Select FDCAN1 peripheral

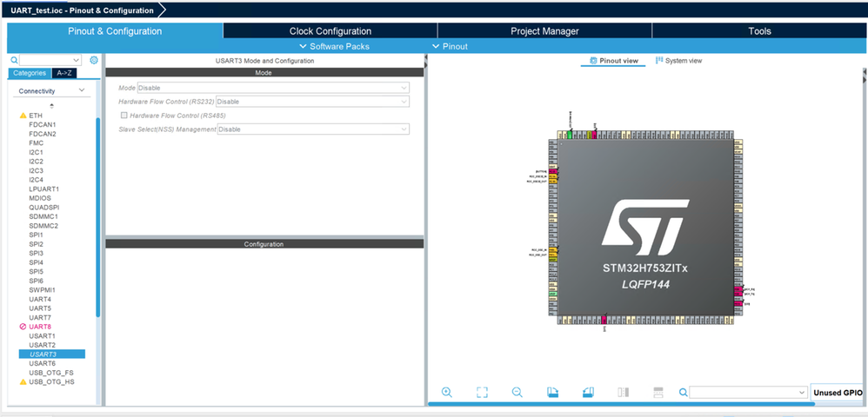coord(43,124)
